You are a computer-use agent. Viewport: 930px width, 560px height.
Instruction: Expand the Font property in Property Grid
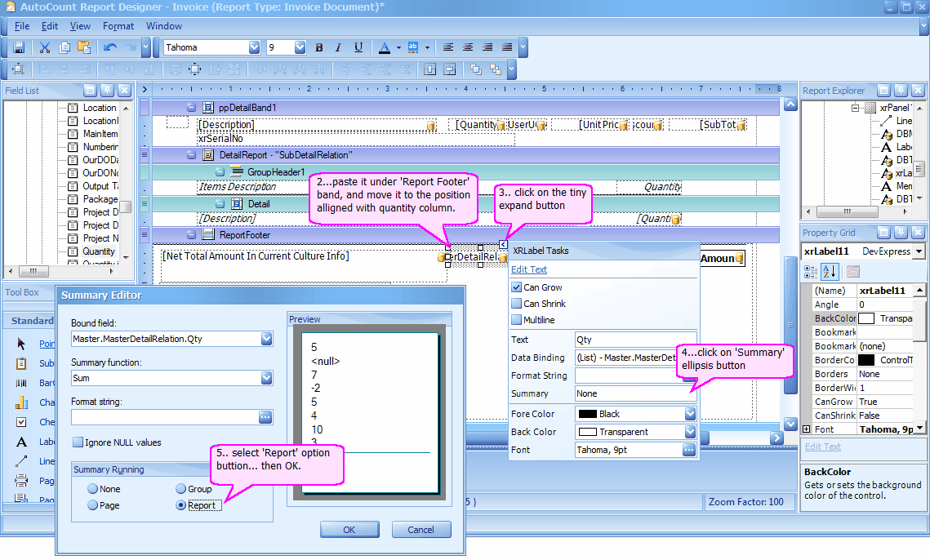pos(807,429)
